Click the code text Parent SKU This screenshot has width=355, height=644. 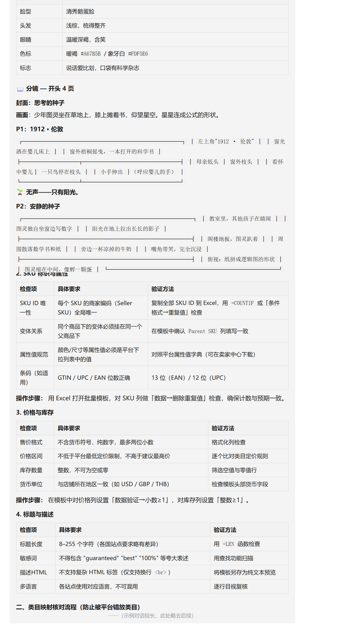(202, 331)
